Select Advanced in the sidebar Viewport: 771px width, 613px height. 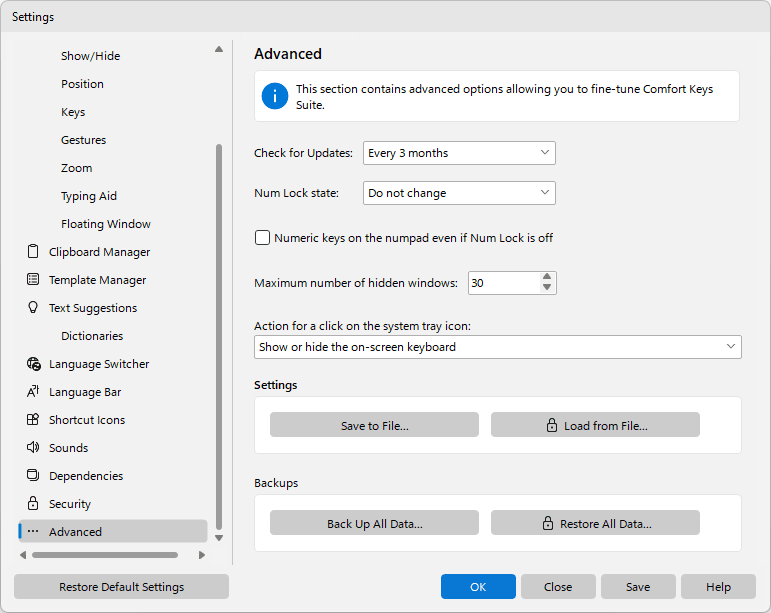click(x=113, y=531)
